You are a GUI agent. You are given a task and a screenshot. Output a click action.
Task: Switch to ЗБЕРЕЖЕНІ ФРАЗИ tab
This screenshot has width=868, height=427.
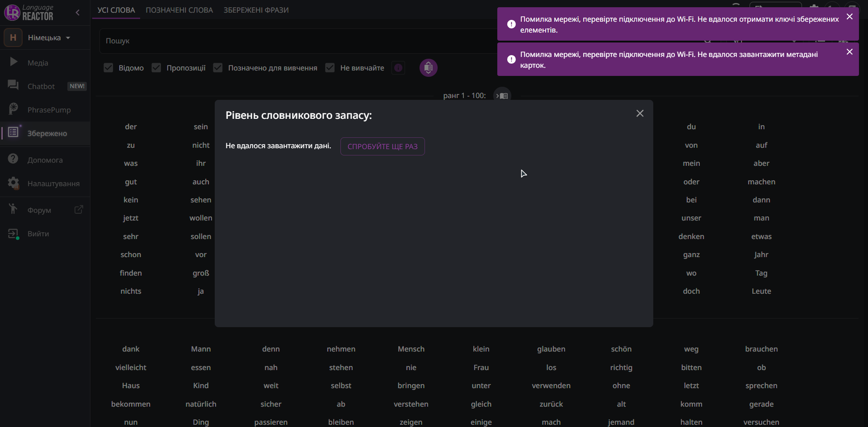click(x=256, y=10)
